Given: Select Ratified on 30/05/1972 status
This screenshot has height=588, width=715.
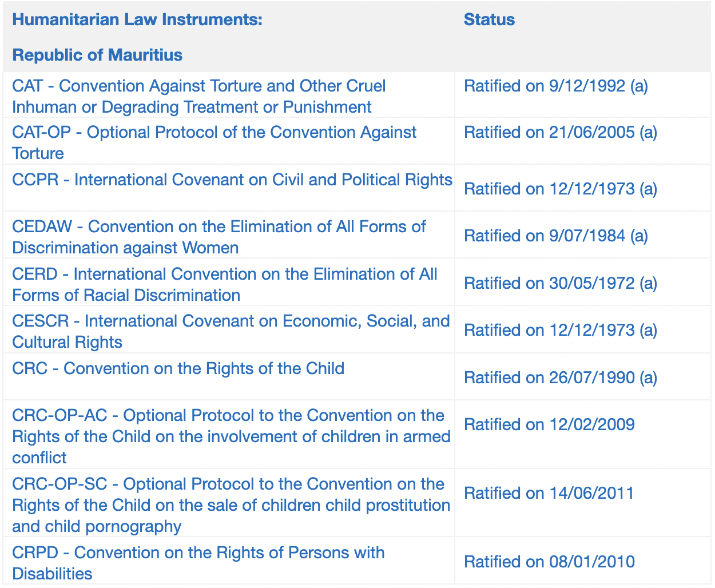Looking at the screenshot, I should click(561, 283).
